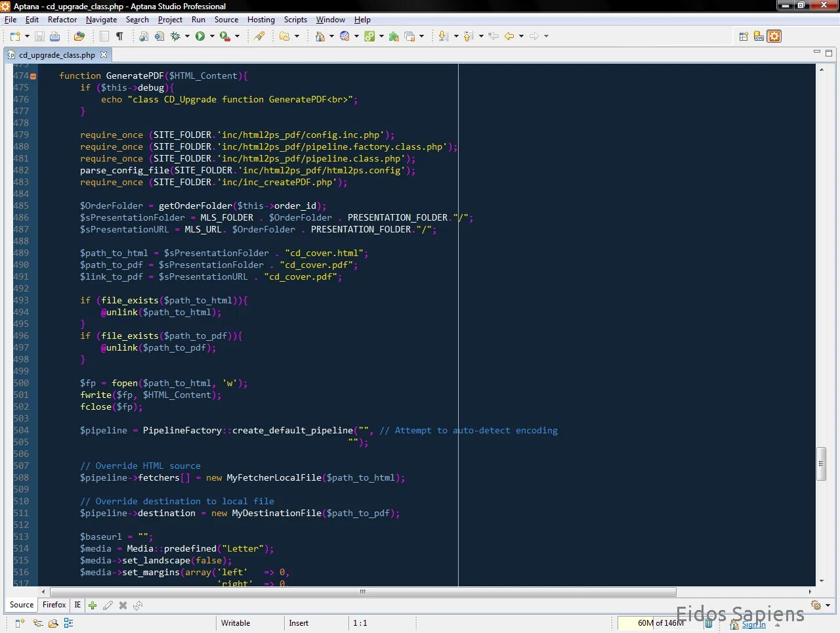Viewport: 840px width, 633px height.
Task: Expand the globe icon dropdown arrow
Action: [356, 37]
